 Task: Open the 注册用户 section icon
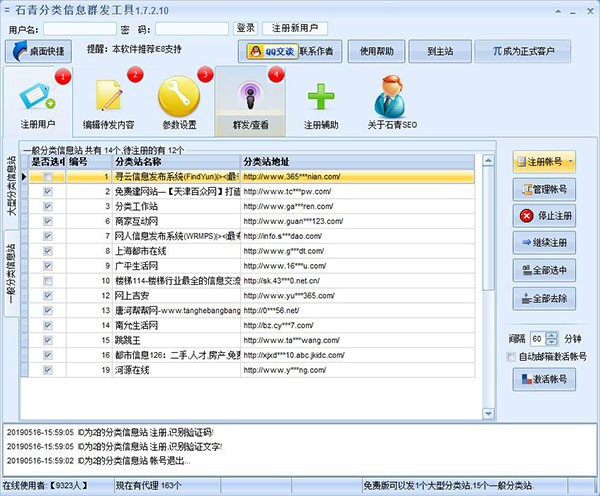(37, 100)
